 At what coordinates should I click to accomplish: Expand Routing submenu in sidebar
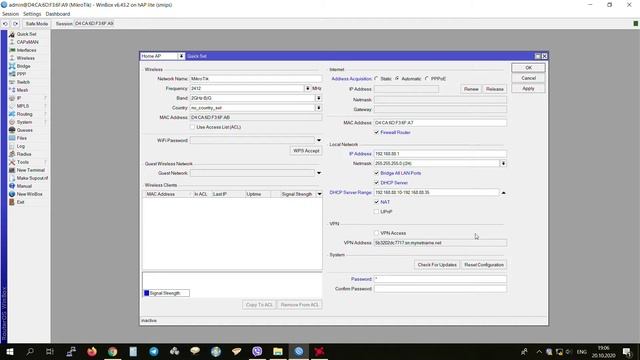[45, 114]
